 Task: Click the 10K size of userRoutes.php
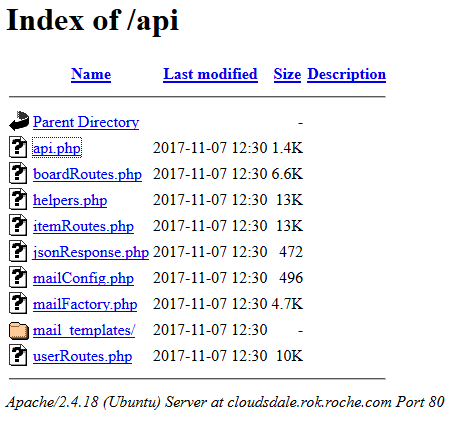coord(290,356)
